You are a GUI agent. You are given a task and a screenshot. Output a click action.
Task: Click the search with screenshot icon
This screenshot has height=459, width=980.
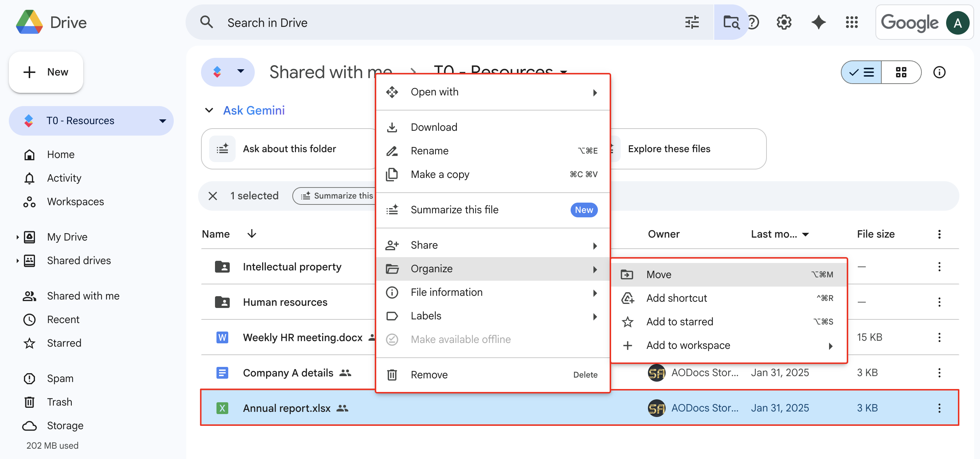731,22
